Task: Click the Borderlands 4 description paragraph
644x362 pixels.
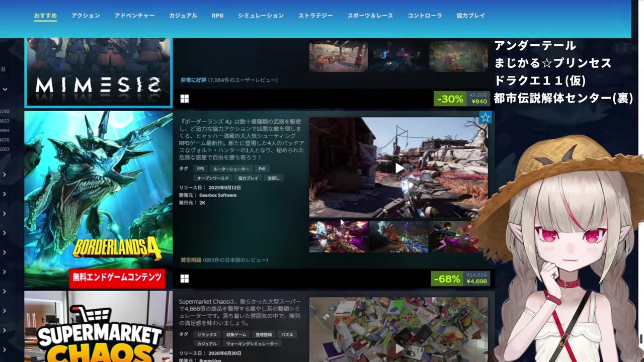Action: point(242,139)
